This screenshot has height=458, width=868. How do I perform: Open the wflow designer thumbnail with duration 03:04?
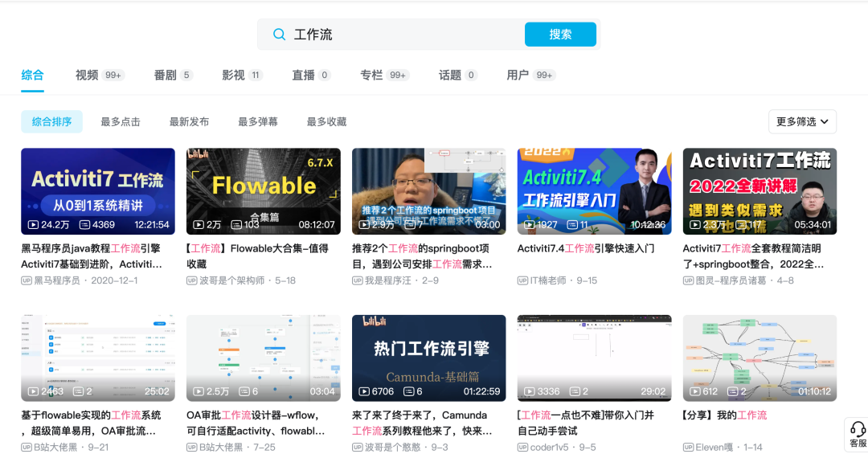pos(264,358)
